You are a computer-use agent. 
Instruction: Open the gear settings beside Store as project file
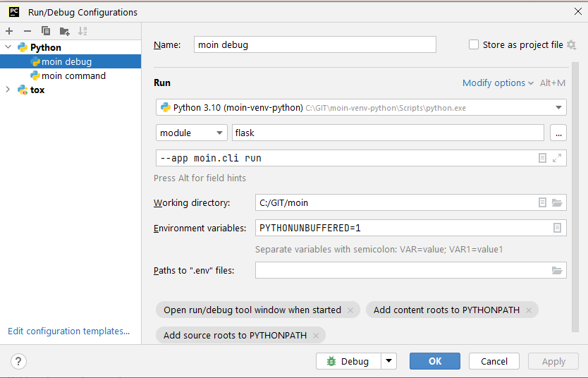click(x=571, y=44)
